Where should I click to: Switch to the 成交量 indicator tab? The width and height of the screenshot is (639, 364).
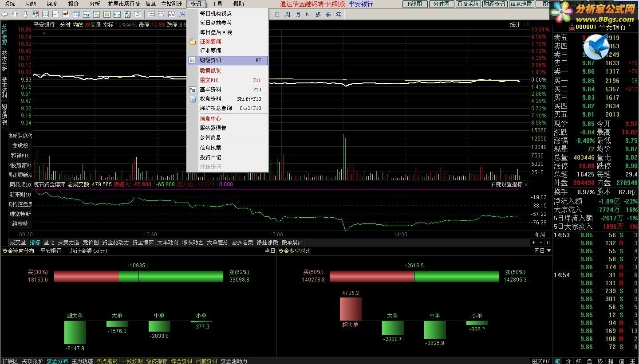click(18, 243)
